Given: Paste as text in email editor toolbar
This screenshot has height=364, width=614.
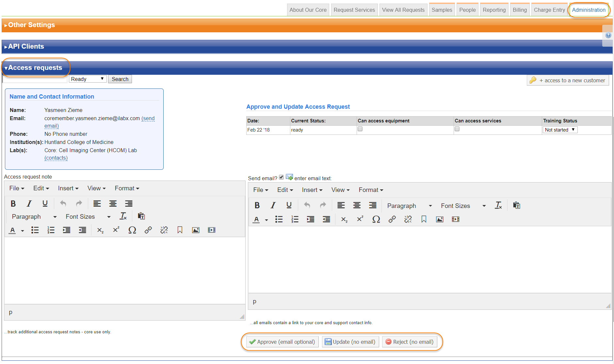Looking at the screenshot, I should pos(516,205).
